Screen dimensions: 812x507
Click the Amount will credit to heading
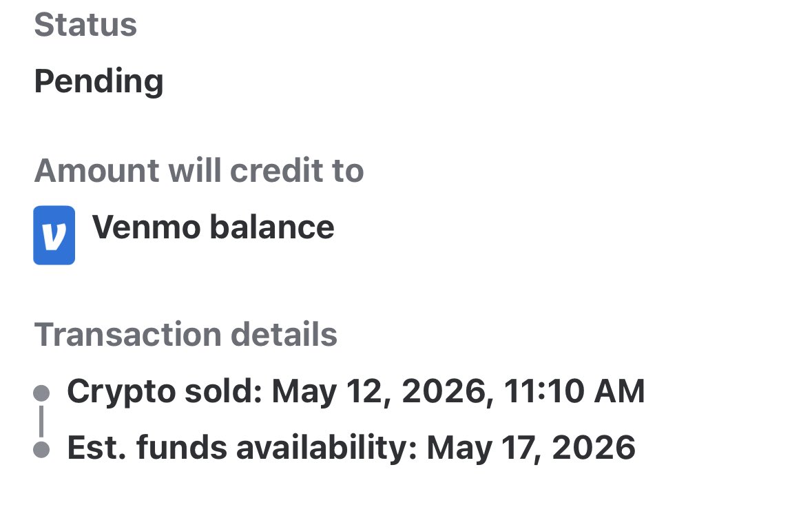(x=199, y=170)
